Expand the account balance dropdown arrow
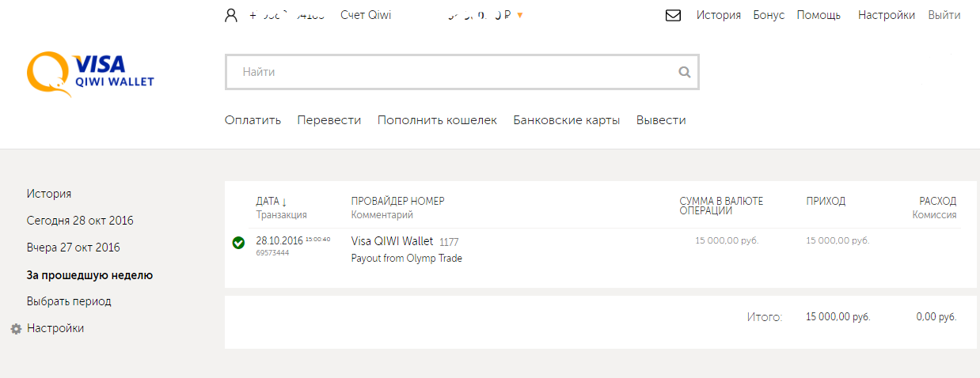The image size is (980, 378). (x=520, y=15)
